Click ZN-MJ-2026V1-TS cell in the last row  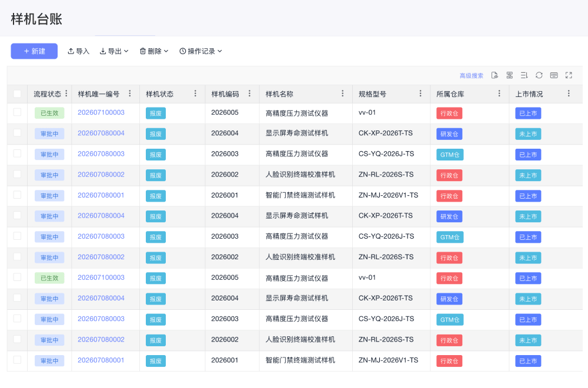[388, 360]
